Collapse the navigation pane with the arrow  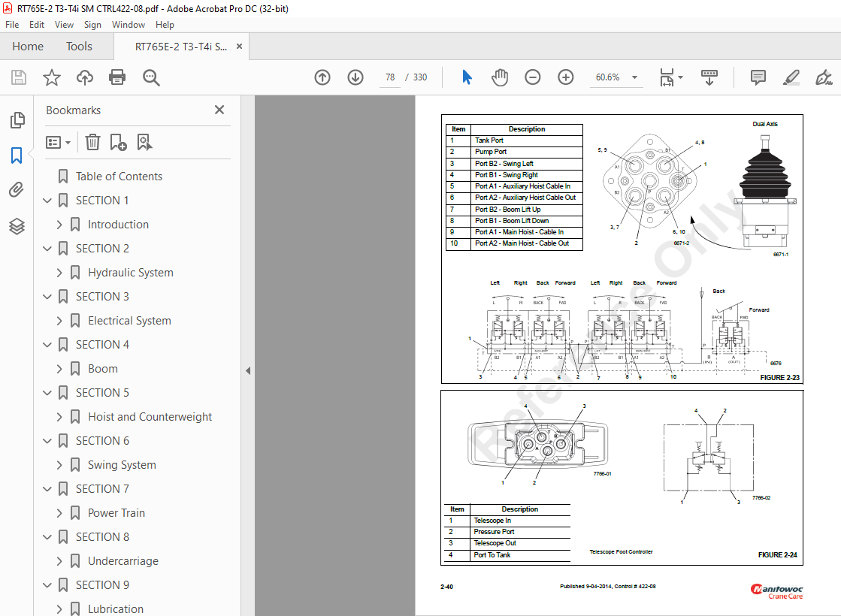(x=248, y=370)
